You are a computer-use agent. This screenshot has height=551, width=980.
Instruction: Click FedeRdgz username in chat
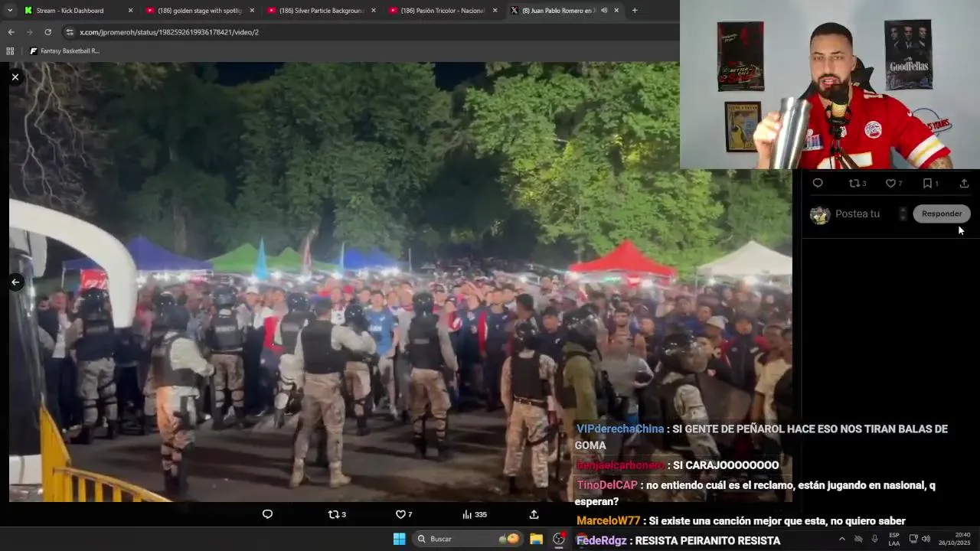coord(601,540)
